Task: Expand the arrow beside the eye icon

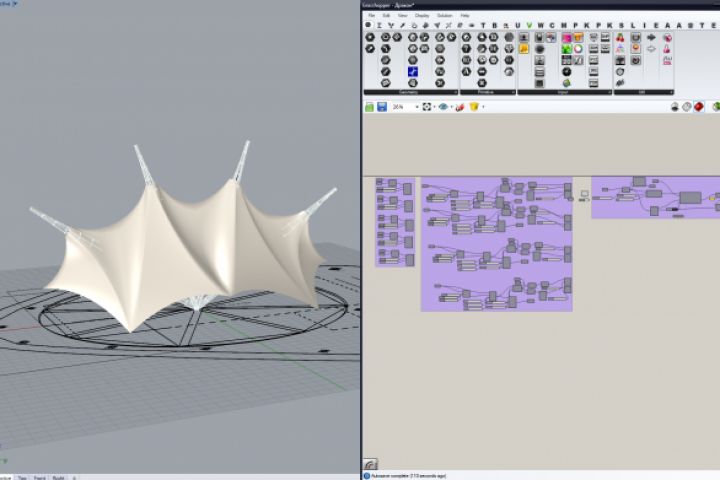Action: (x=451, y=107)
